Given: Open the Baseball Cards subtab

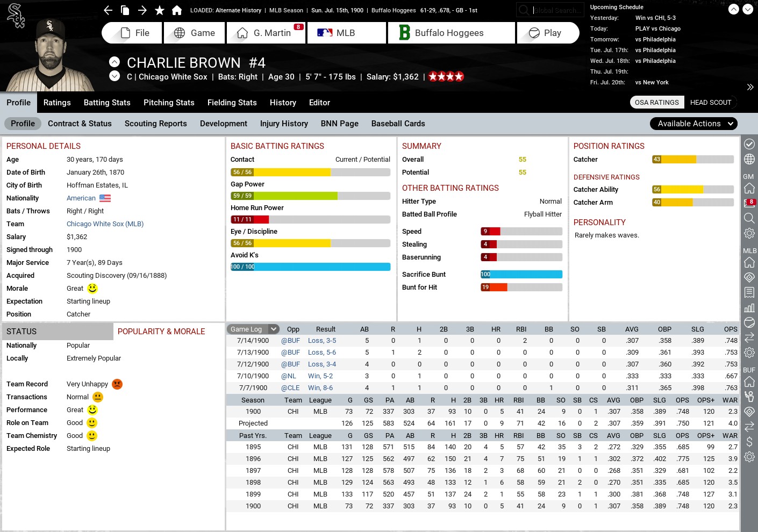Looking at the screenshot, I should [x=398, y=124].
